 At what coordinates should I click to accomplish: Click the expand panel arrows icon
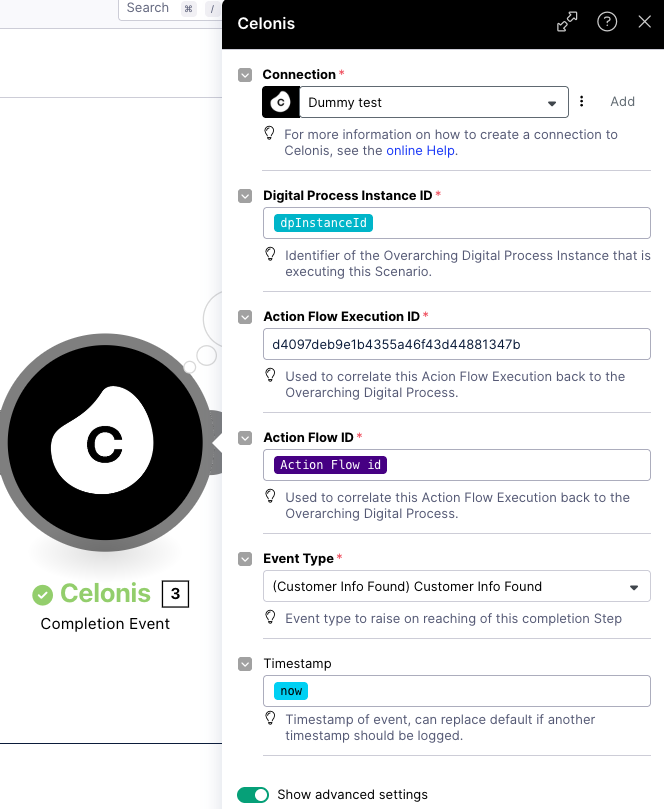[567, 22]
